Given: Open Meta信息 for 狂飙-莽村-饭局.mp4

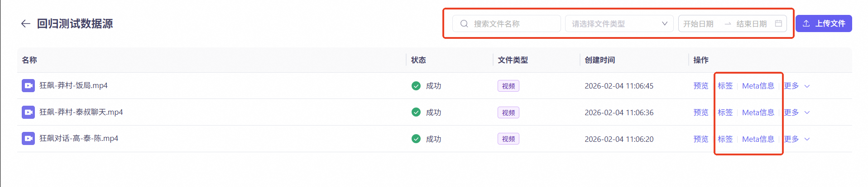Looking at the screenshot, I should tap(758, 86).
